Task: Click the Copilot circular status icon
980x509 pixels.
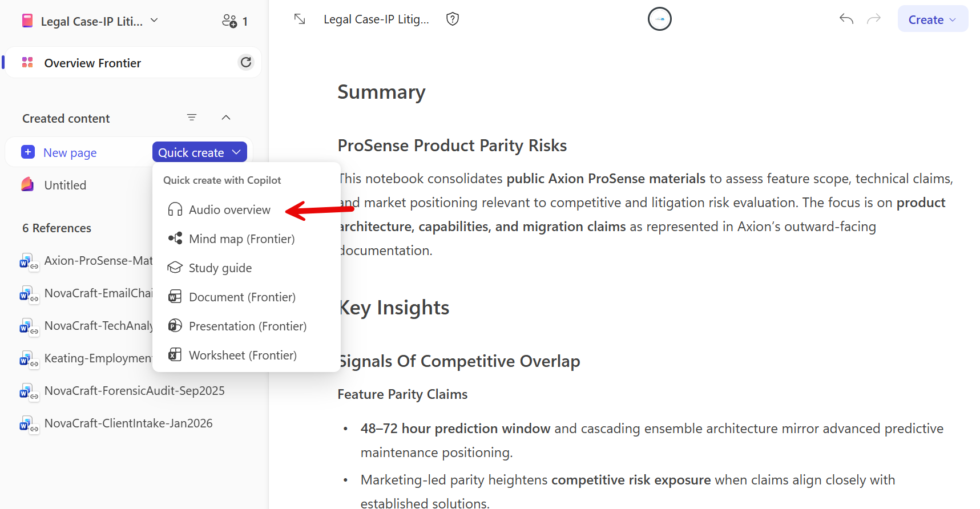Action: click(659, 19)
